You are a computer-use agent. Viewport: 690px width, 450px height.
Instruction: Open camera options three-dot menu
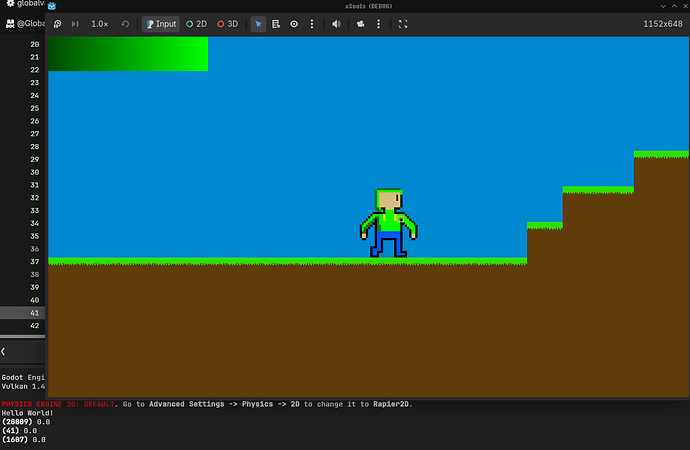click(378, 24)
